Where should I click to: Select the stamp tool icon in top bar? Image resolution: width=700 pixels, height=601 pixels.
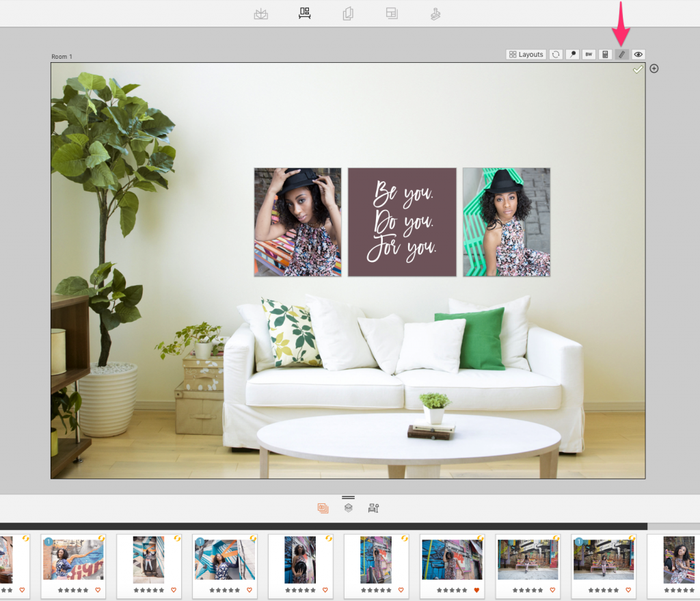[435, 14]
